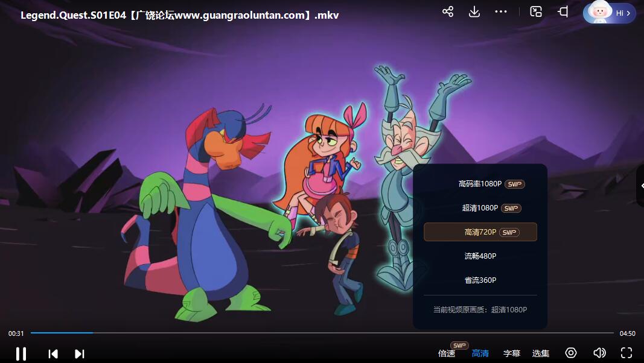Screen dimensions: 644x363
Task: Switch to 流畅480P quality
Action: [x=480, y=256]
